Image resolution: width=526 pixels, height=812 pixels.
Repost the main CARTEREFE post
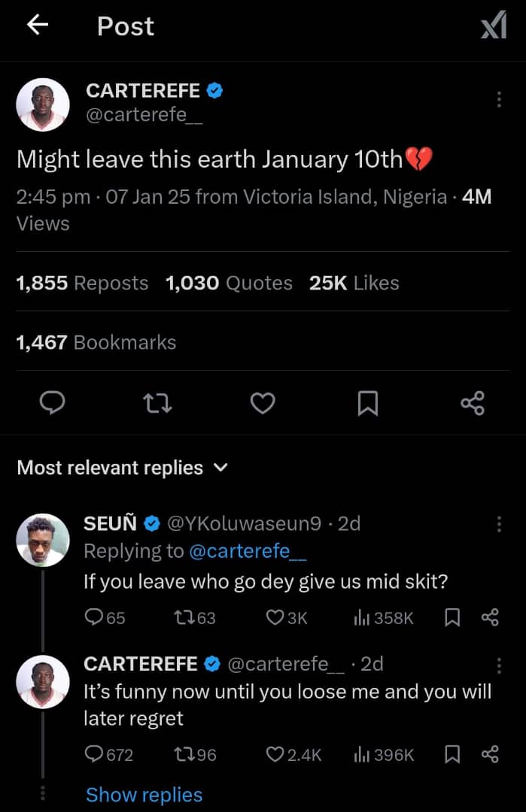pos(157,404)
